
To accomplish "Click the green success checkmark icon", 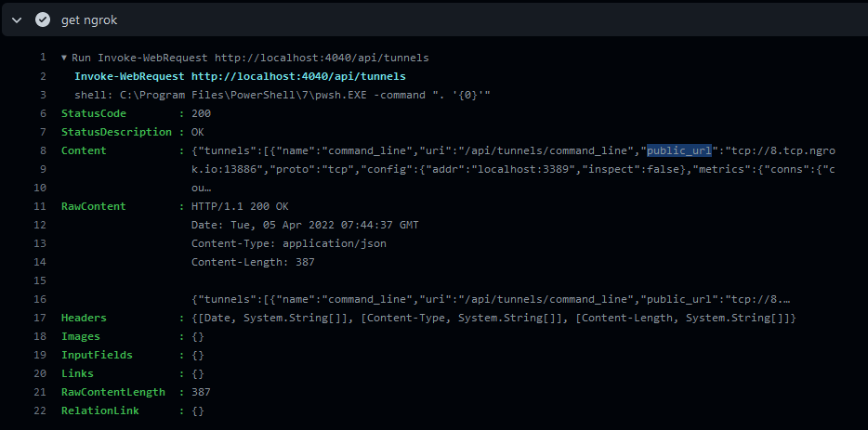I will [x=43, y=20].
